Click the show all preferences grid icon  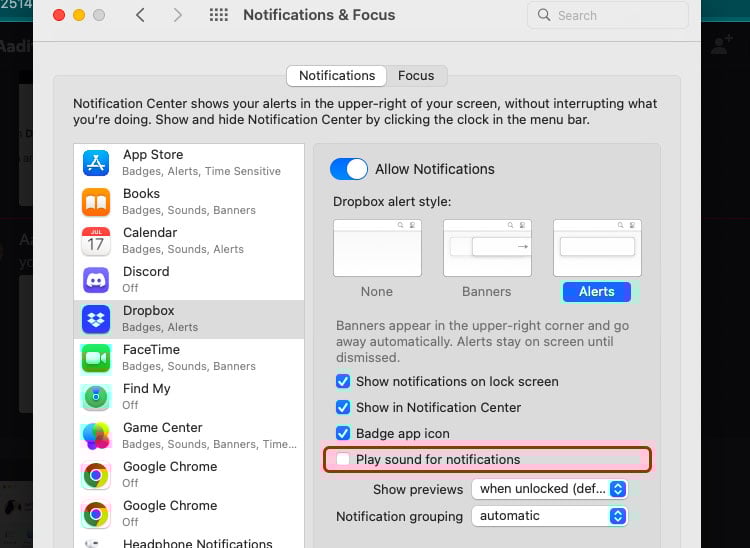218,15
